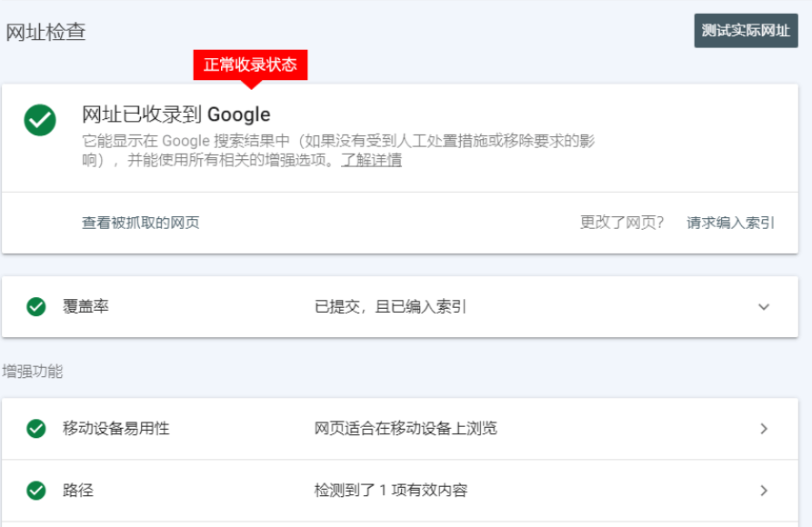Choose the 路径 row label
Screen dimensions: 812x527
pos(78,491)
